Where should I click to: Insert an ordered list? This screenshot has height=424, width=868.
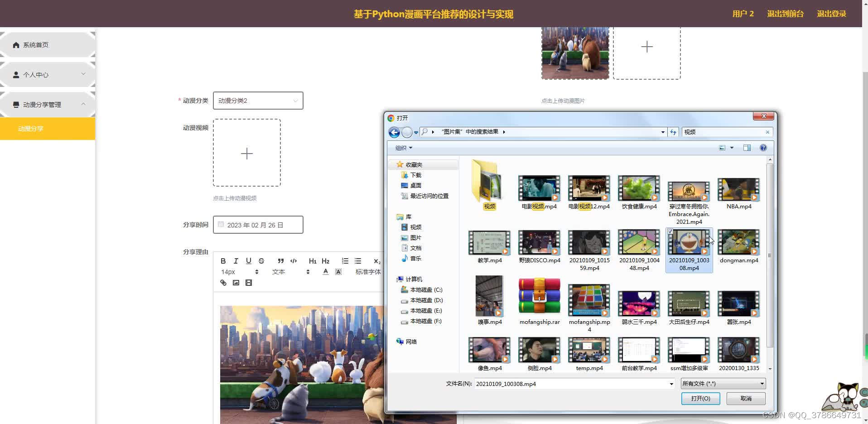345,261
